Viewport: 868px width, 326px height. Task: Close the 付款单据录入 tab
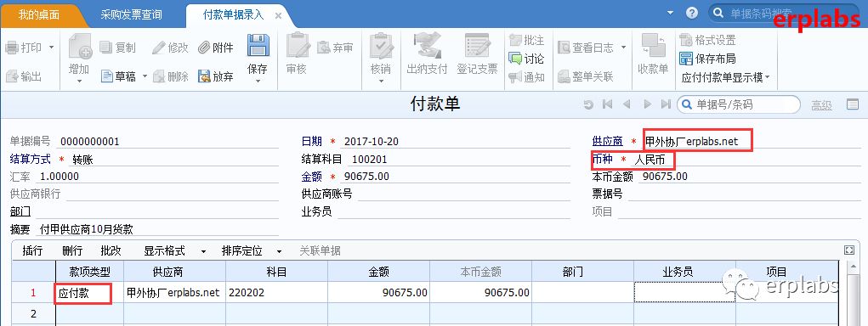pos(279,15)
